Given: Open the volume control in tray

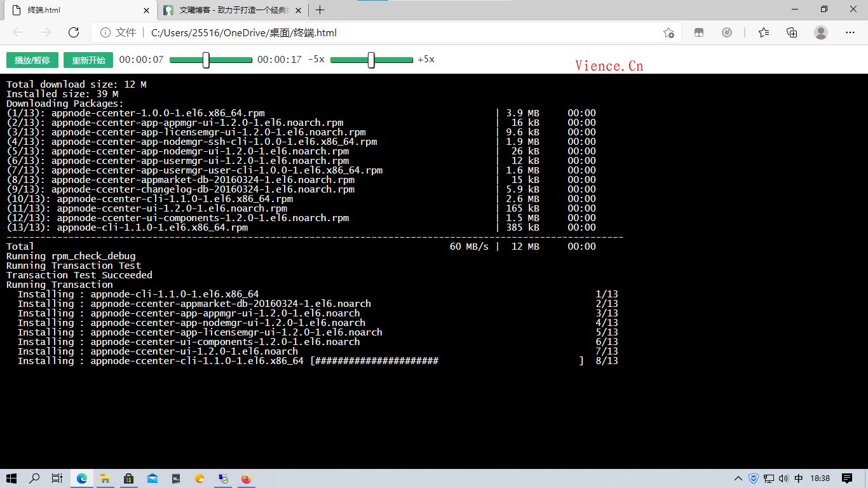Looking at the screenshot, I should [x=783, y=478].
